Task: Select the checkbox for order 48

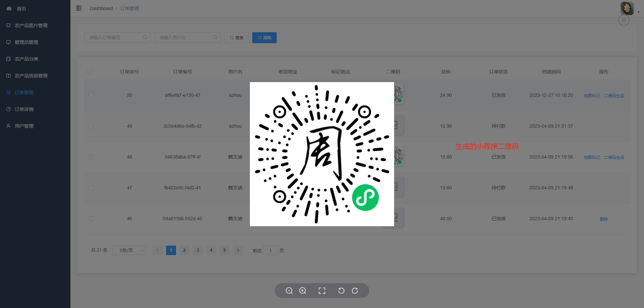Action: pos(91,157)
